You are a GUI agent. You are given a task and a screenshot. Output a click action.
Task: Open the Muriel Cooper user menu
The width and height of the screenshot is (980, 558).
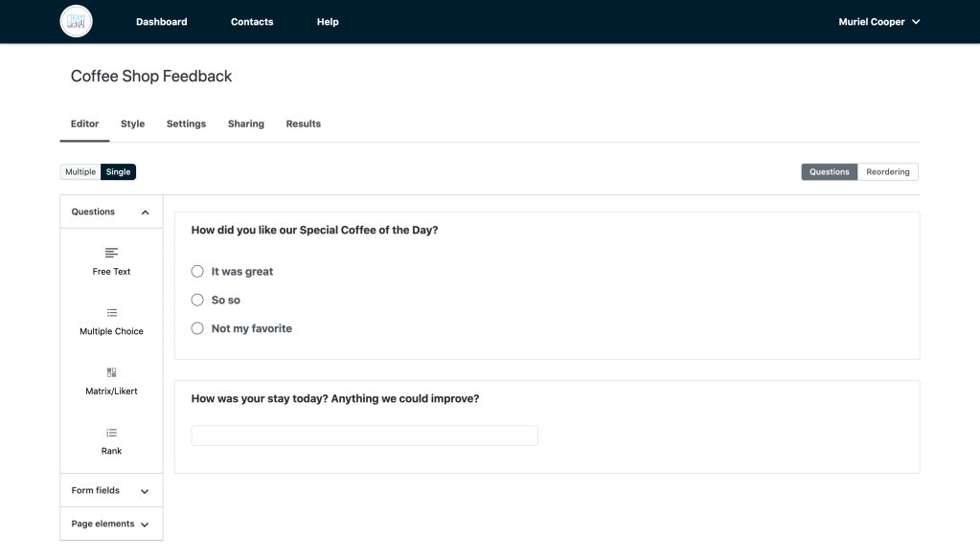pyautogui.click(x=878, y=22)
